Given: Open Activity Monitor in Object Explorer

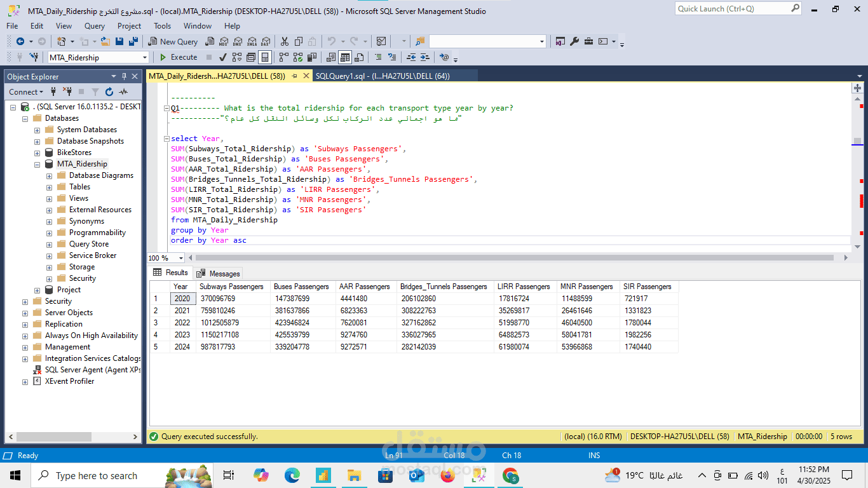Looking at the screenshot, I should pos(123,92).
